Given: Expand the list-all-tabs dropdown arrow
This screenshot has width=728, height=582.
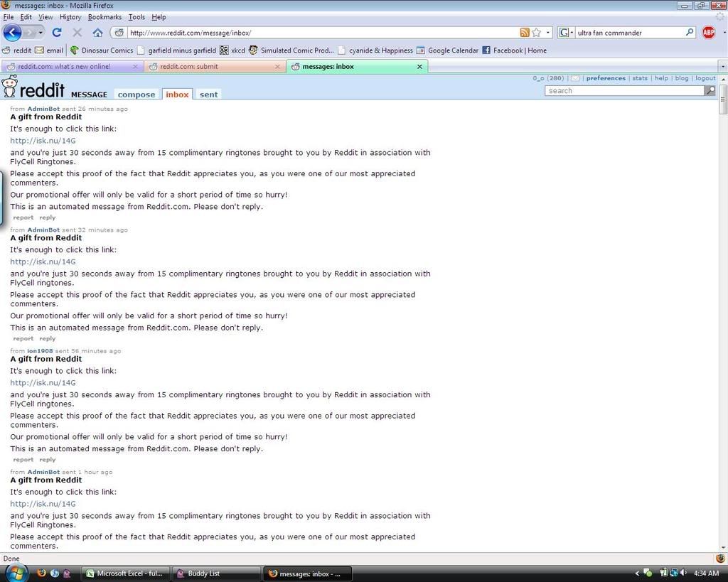Looking at the screenshot, I should click(x=722, y=67).
